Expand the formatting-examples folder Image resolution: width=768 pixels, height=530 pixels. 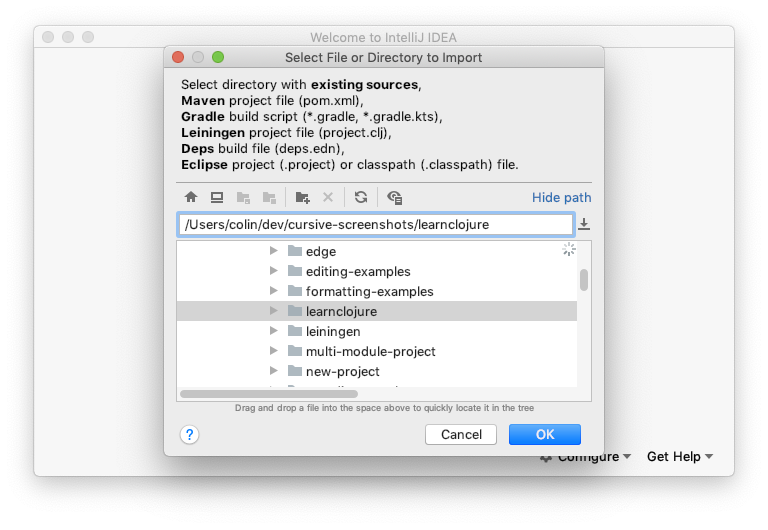tap(274, 291)
